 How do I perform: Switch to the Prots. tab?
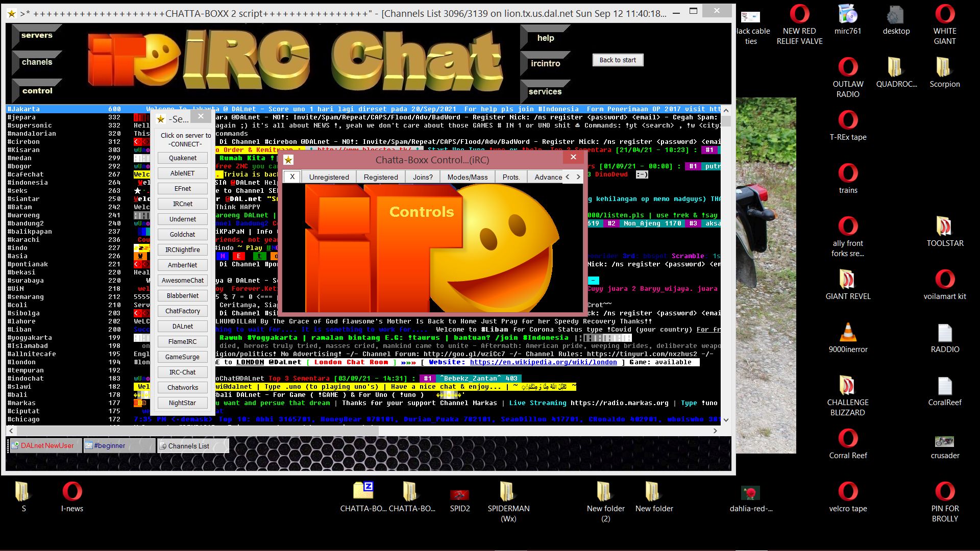(x=511, y=177)
